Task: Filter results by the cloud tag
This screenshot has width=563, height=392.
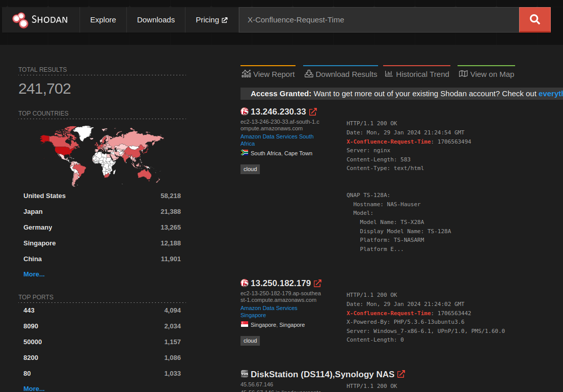Action: [250, 169]
